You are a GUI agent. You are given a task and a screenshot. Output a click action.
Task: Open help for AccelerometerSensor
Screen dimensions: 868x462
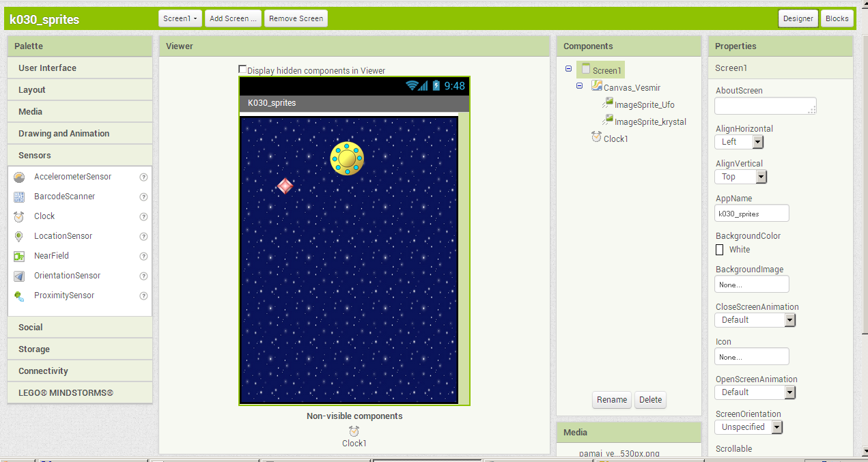coord(143,177)
